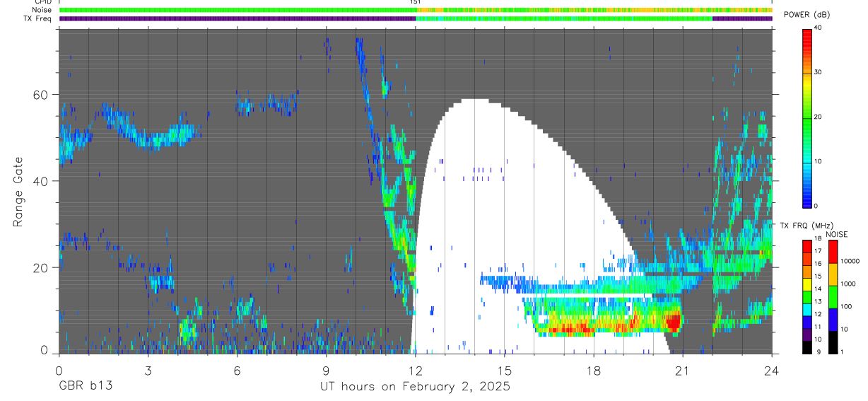
Task: Click the 3 hour tick on the UT axis
Action: pyautogui.click(x=148, y=369)
